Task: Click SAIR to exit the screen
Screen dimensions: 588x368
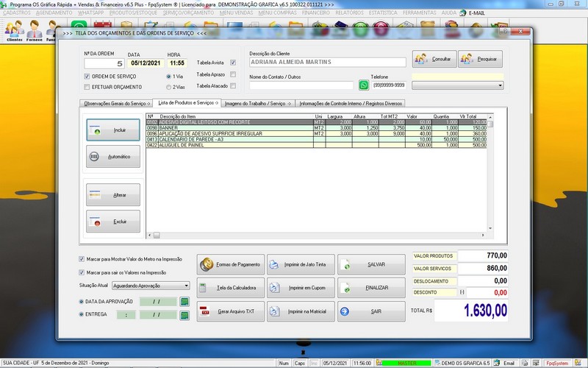Action: click(371, 311)
